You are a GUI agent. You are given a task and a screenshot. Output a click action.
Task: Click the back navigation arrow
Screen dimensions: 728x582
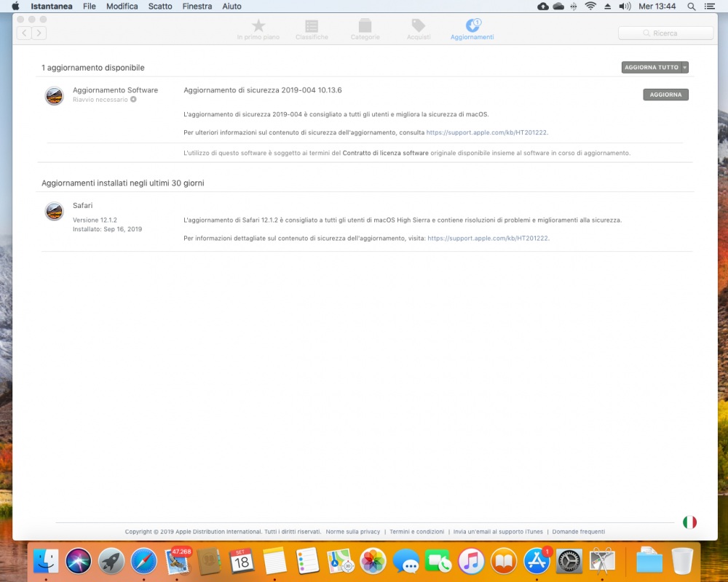(x=24, y=33)
